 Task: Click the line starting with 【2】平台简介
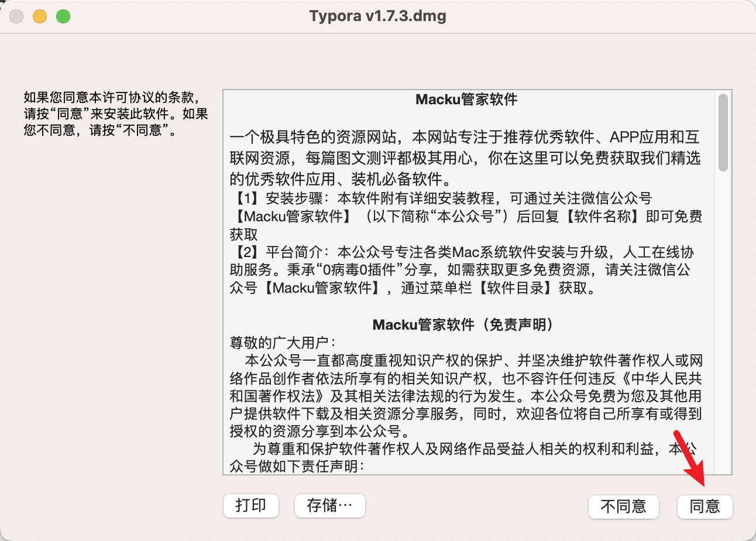tap(462, 252)
